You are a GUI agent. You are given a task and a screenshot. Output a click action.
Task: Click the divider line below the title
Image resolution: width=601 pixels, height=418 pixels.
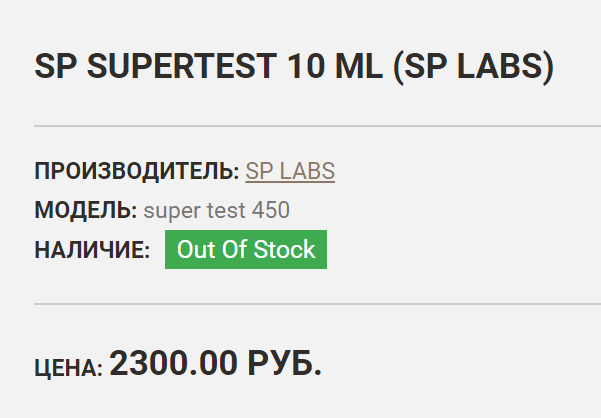(300, 127)
